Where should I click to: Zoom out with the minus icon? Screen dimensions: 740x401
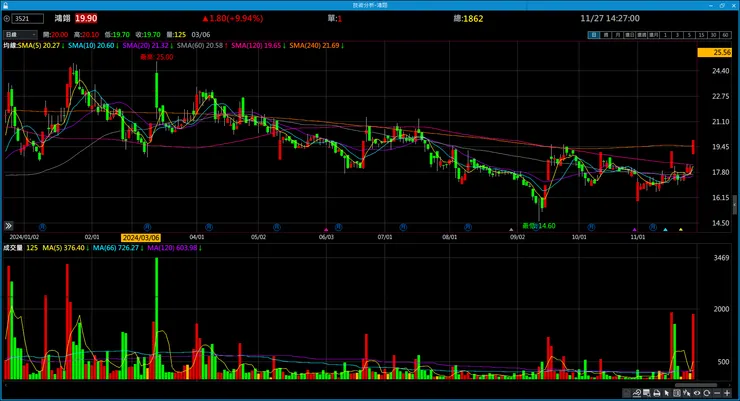point(717,393)
